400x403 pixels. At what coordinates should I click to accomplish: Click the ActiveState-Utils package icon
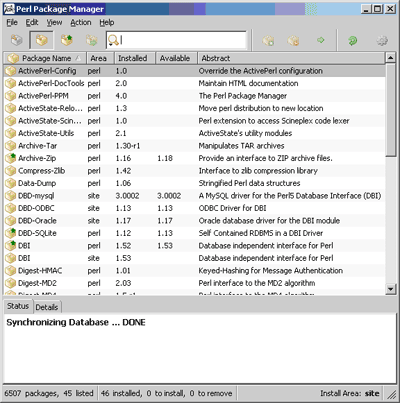click(x=11, y=133)
